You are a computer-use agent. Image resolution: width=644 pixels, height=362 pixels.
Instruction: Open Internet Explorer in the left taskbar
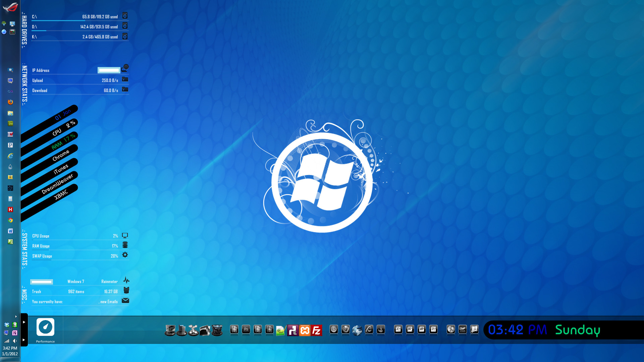pos(10,156)
